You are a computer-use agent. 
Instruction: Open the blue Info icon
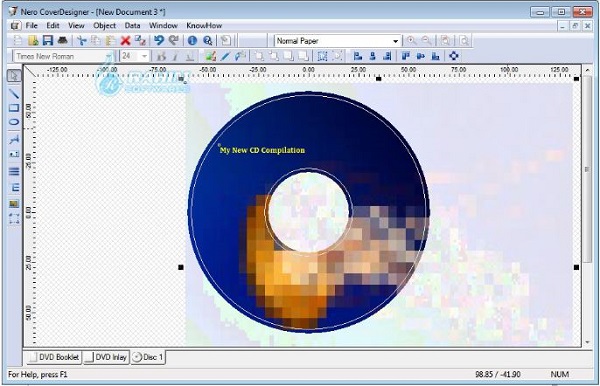tap(192, 41)
